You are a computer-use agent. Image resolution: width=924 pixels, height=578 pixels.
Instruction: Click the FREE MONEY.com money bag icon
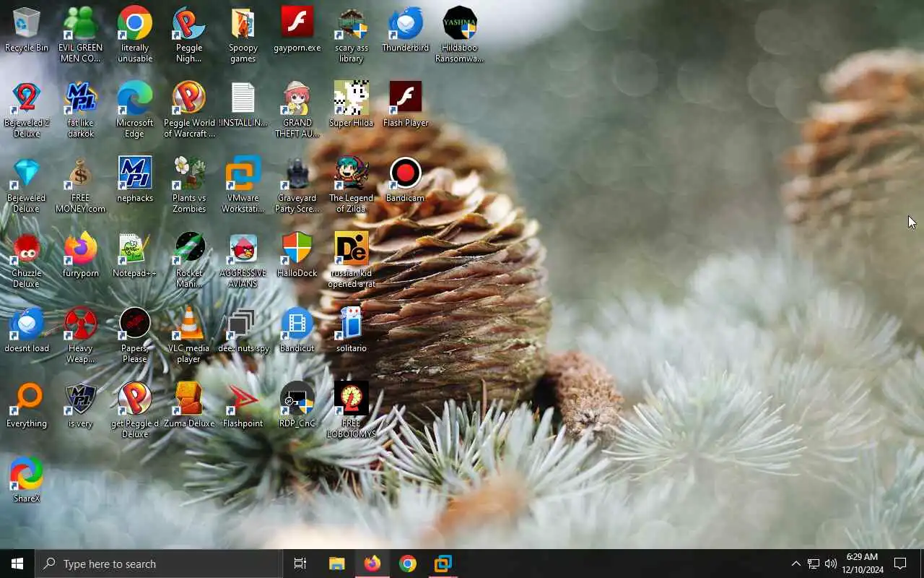point(81,186)
